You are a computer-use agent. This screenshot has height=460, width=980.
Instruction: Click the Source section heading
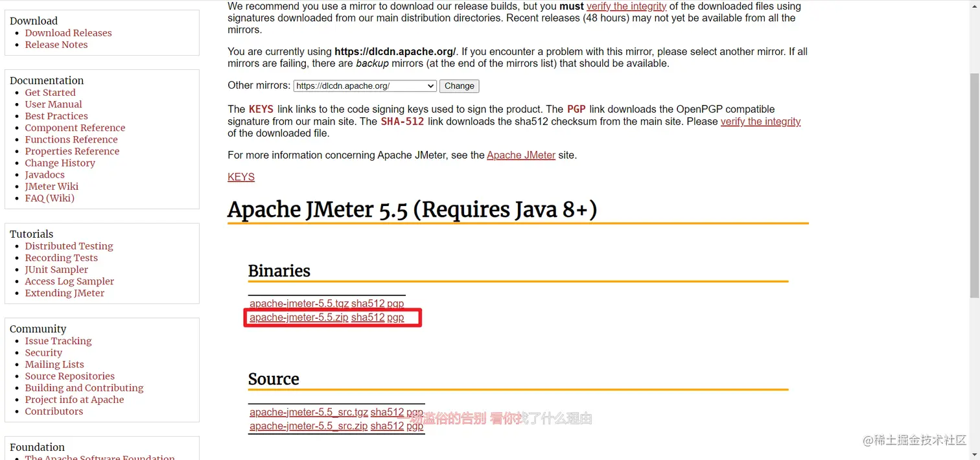274,379
